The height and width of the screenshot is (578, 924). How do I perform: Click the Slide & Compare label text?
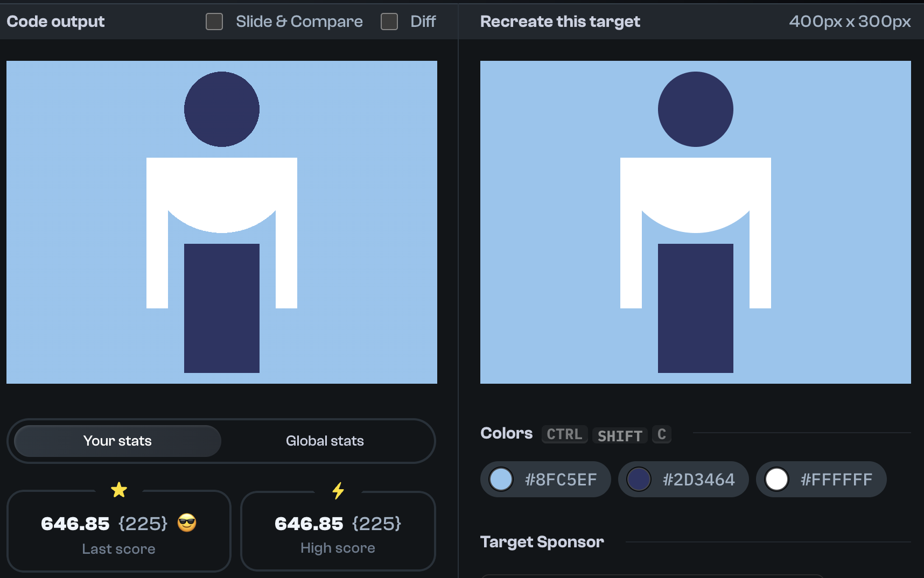pyautogui.click(x=299, y=22)
